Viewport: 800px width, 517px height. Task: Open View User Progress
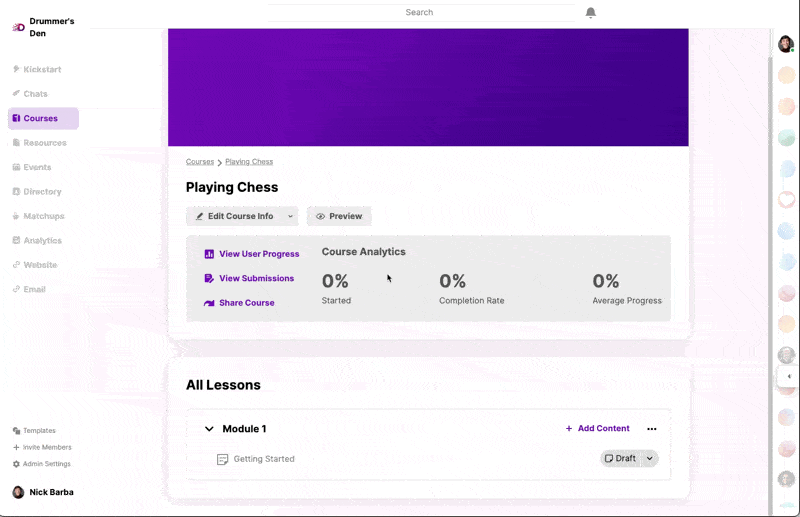(x=252, y=254)
